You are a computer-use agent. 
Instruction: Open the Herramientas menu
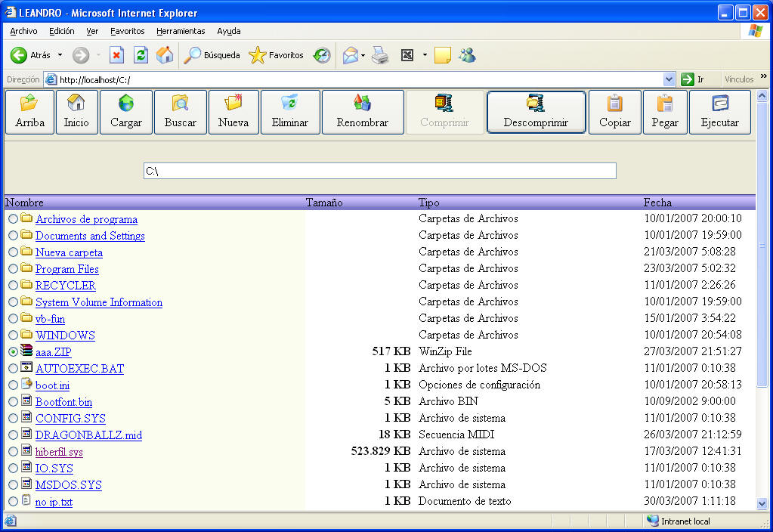click(x=181, y=31)
